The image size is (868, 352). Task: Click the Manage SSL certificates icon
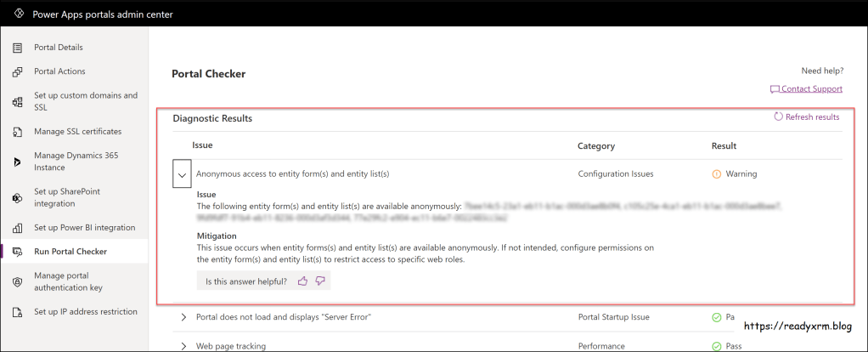17,132
